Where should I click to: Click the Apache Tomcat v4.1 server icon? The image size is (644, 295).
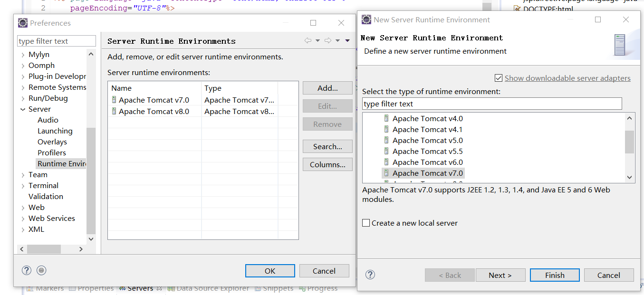tap(386, 130)
